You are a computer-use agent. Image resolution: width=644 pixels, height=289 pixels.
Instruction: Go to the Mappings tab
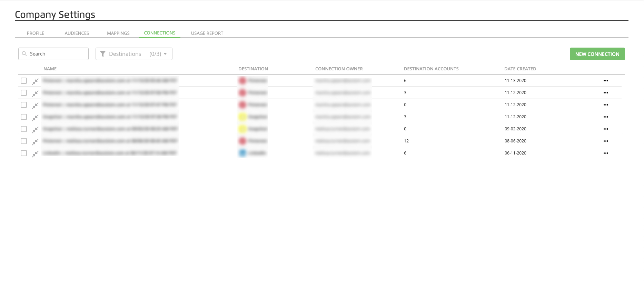pyautogui.click(x=118, y=33)
